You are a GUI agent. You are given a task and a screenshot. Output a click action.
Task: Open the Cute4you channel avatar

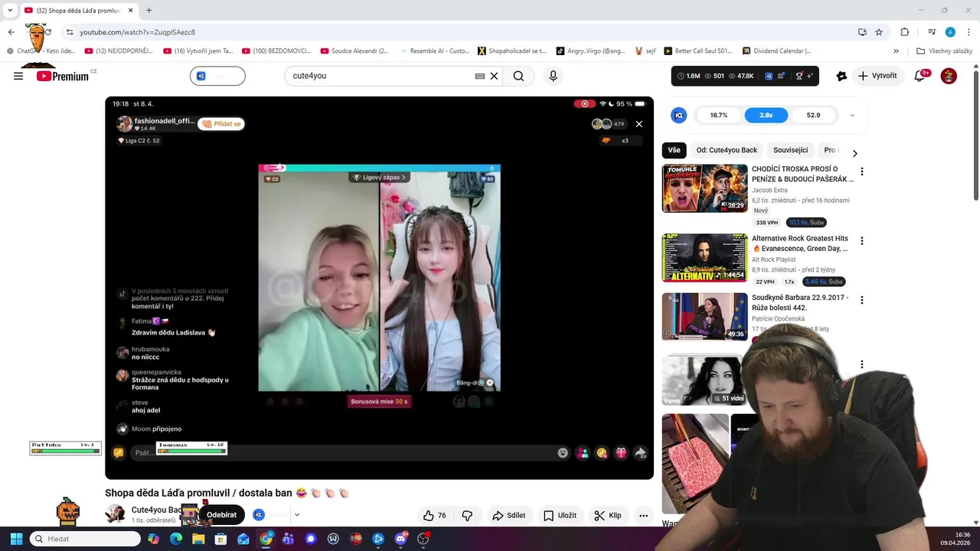(x=115, y=514)
